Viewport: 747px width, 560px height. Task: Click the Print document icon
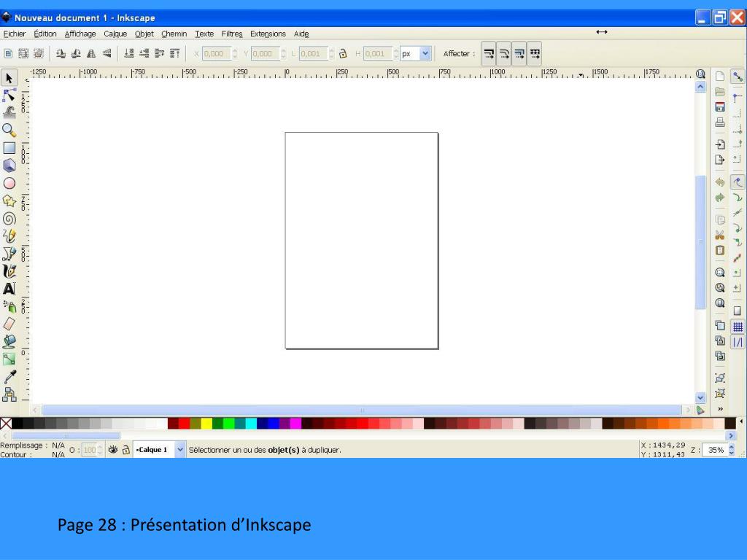[720, 122]
